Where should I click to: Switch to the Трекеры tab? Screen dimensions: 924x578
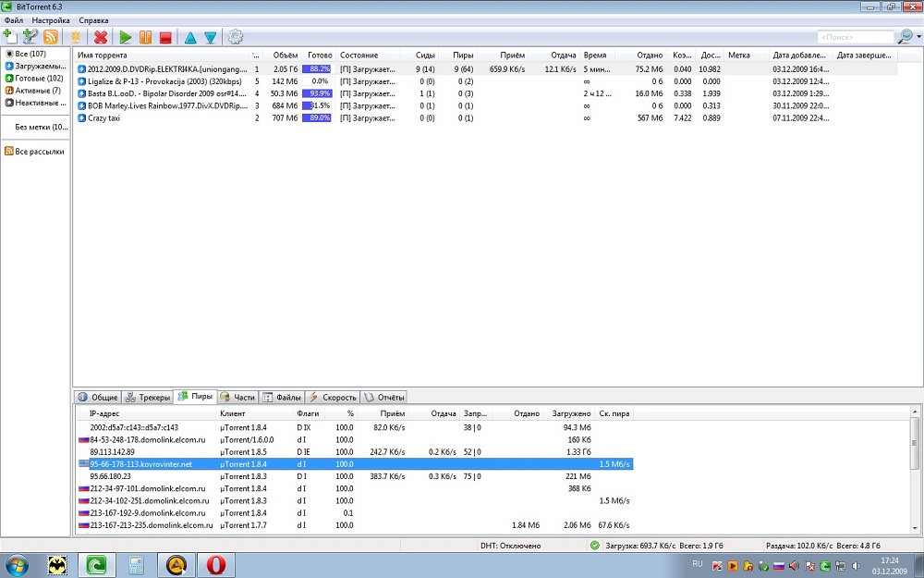coord(148,398)
